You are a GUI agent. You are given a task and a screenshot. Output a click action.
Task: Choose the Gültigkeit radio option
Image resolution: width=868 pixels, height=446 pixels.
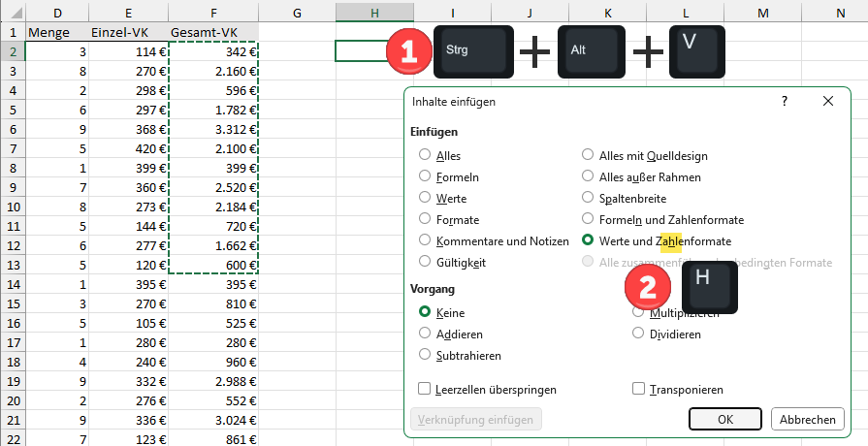(x=425, y=262)
